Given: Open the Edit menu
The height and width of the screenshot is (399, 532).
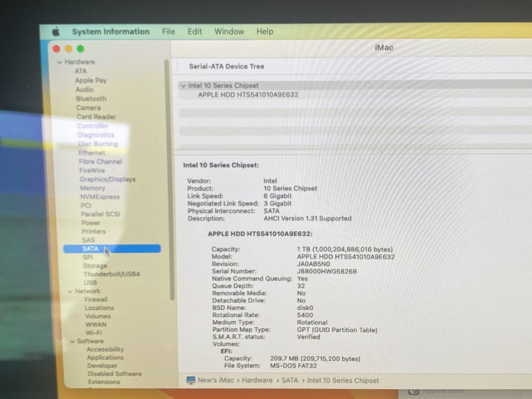Looking at the screenshot, I should point(195,32).
